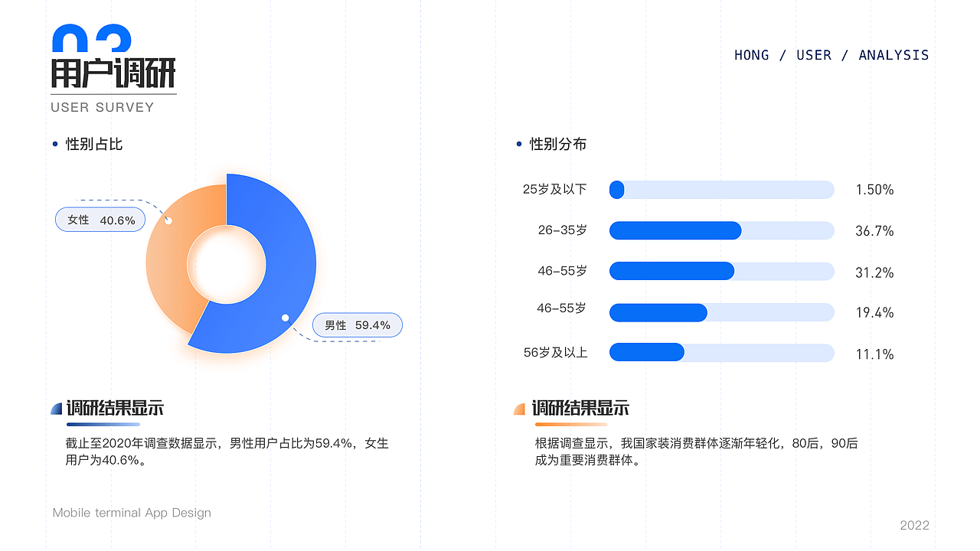
Task: Expand the 25岁及以下 category row
Action: coord(555,190)
